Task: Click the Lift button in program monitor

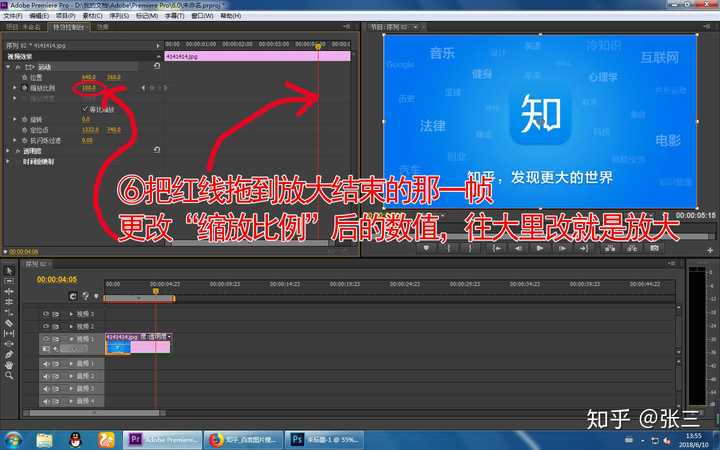Action: click(610, 248)
